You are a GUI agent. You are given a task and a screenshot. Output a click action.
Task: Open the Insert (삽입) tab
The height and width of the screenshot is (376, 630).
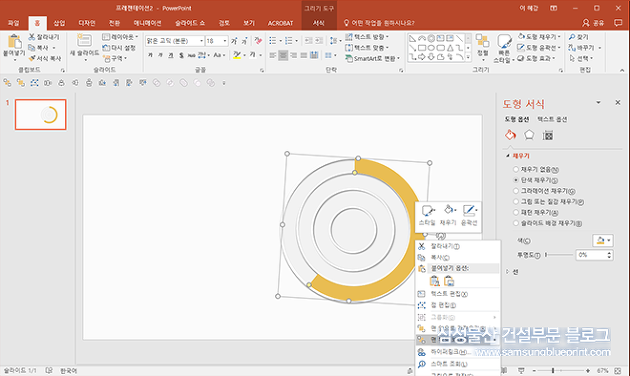59,23
